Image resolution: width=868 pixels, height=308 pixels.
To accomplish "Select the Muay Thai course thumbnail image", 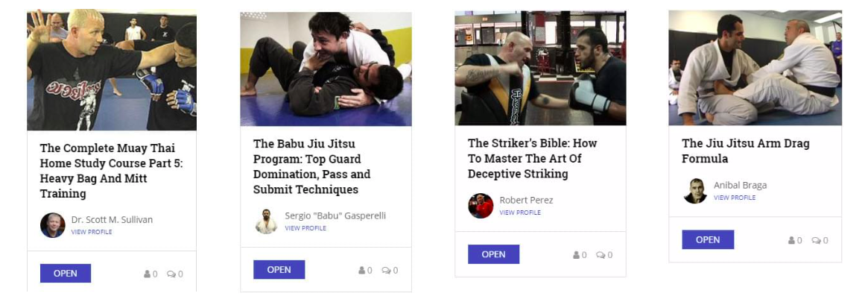I will coord(112,70).
